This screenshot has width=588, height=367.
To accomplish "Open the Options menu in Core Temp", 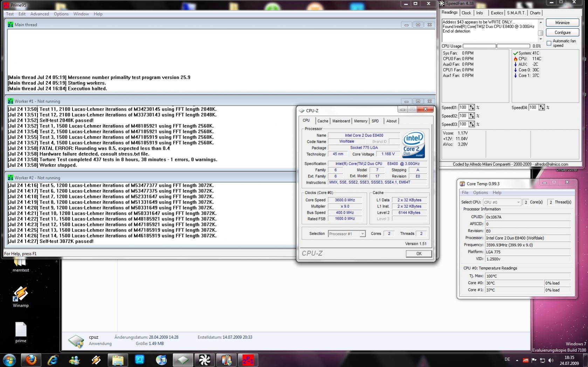I will pos(480,193).
